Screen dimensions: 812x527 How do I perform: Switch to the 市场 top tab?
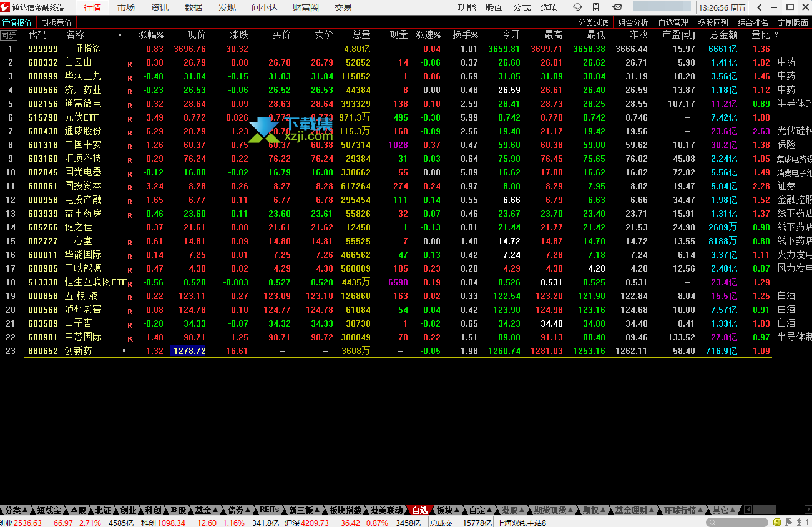tap(125, 7)
